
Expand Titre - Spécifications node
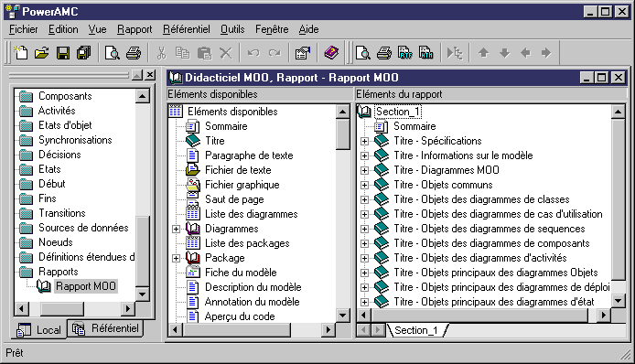tap(364, 142)
